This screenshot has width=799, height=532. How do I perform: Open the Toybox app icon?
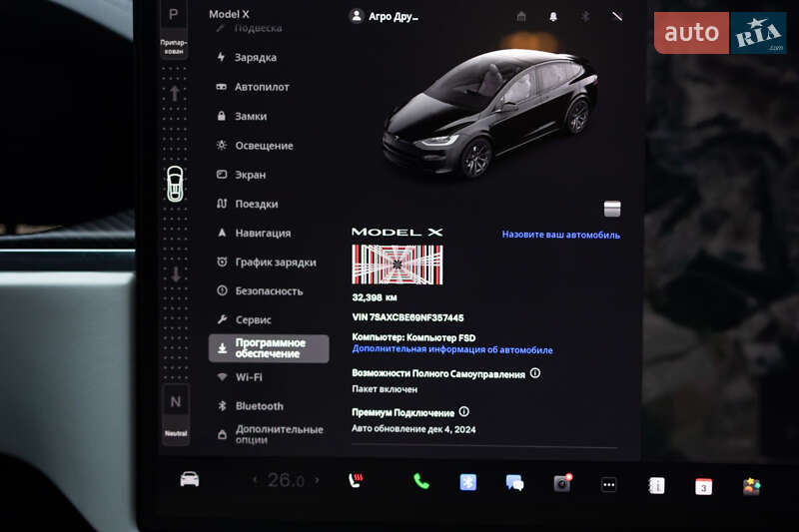tap(752, 487)
